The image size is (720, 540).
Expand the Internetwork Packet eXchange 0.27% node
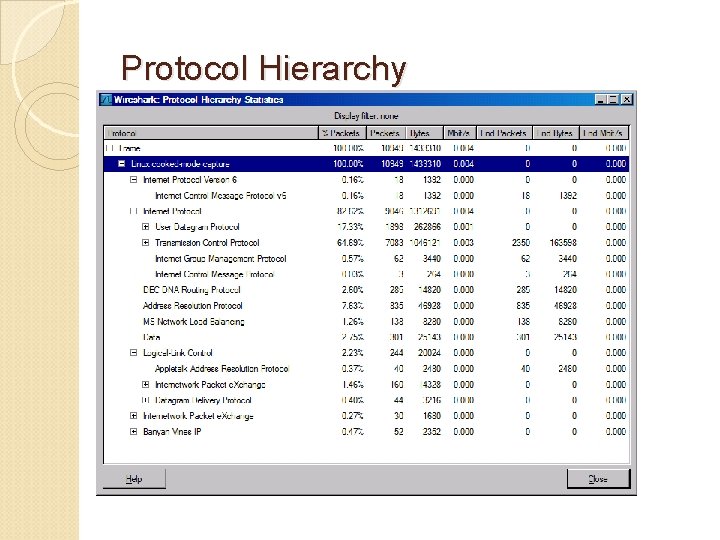point(133,416)
